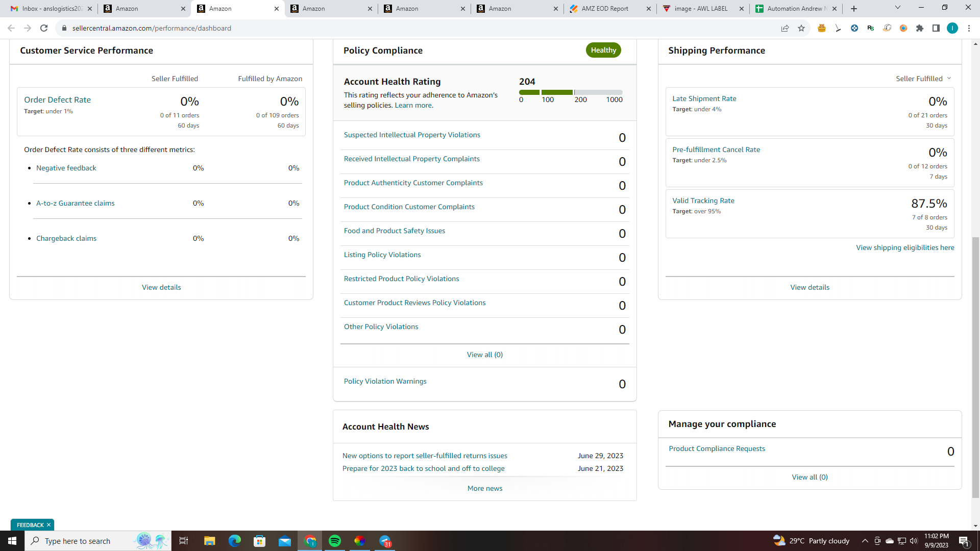Click View all (0) under Policy Compliance

point(485,355)
